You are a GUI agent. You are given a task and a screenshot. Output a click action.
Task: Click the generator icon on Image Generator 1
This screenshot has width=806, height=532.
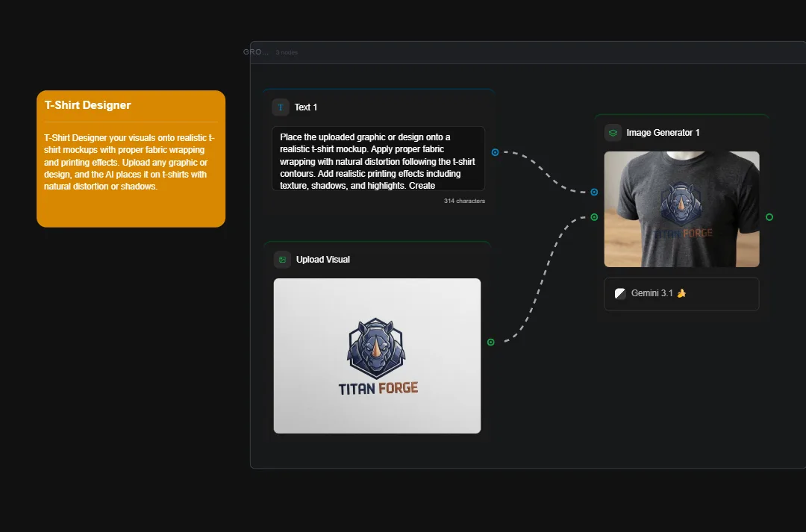point(613,132)
